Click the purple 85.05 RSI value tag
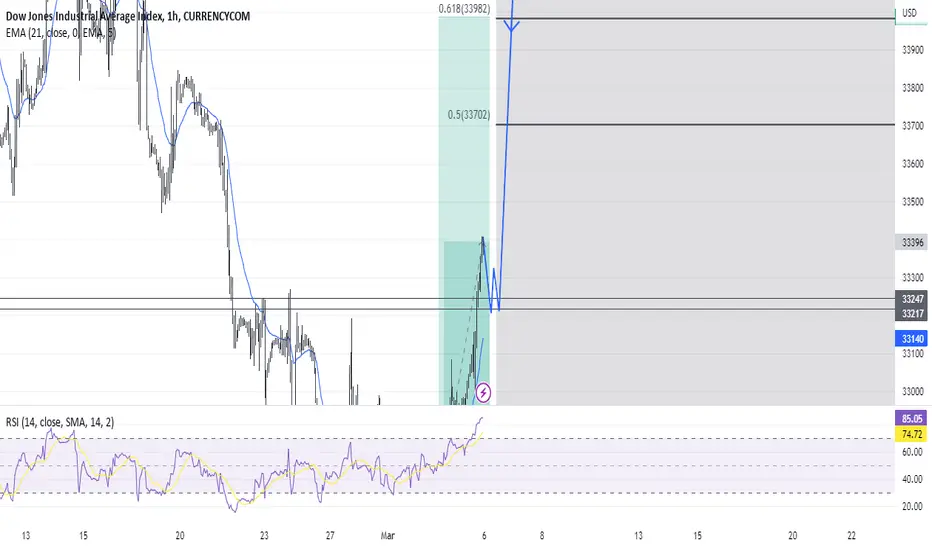The height and width of the screenshot is (550, 932). click(911, 419)
